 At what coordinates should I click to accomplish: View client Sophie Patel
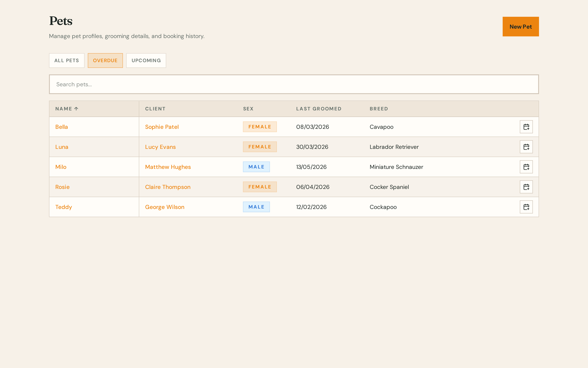click(x=162, y=127)
